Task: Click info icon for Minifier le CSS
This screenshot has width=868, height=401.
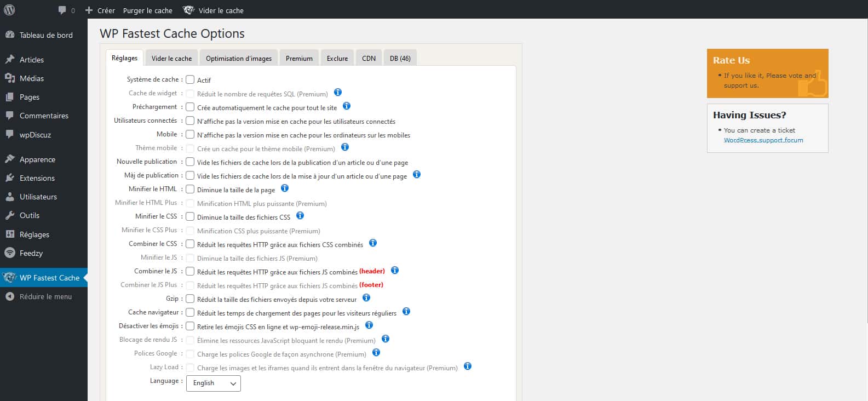Action: point(300,215)
